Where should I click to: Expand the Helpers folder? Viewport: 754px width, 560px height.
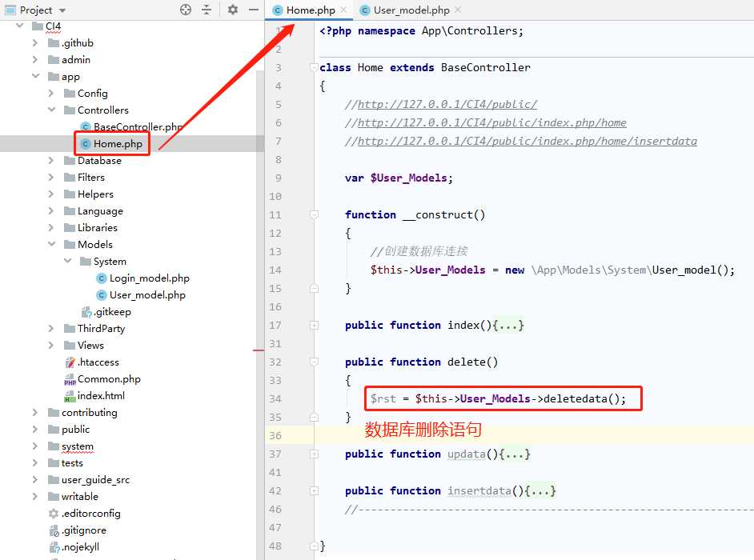[x=51, y=194]
